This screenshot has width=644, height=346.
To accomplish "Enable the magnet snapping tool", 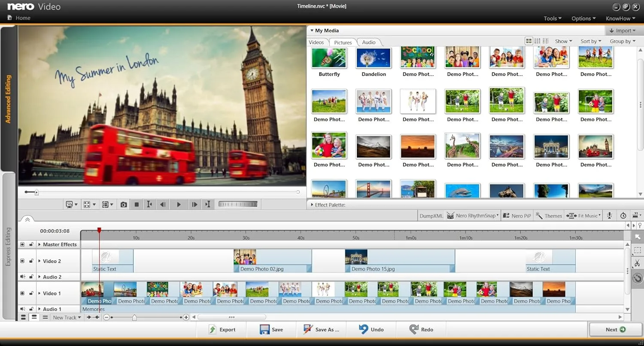I will [x=638, y=278].
